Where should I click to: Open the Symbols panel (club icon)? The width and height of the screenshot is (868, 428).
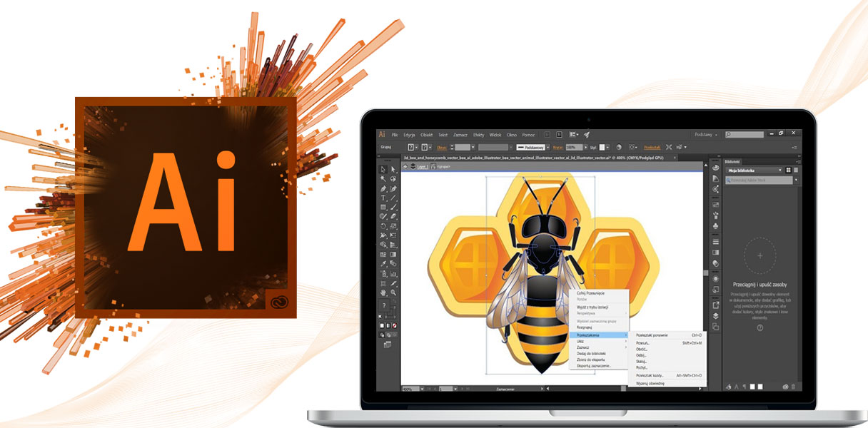tap(715, 226)
